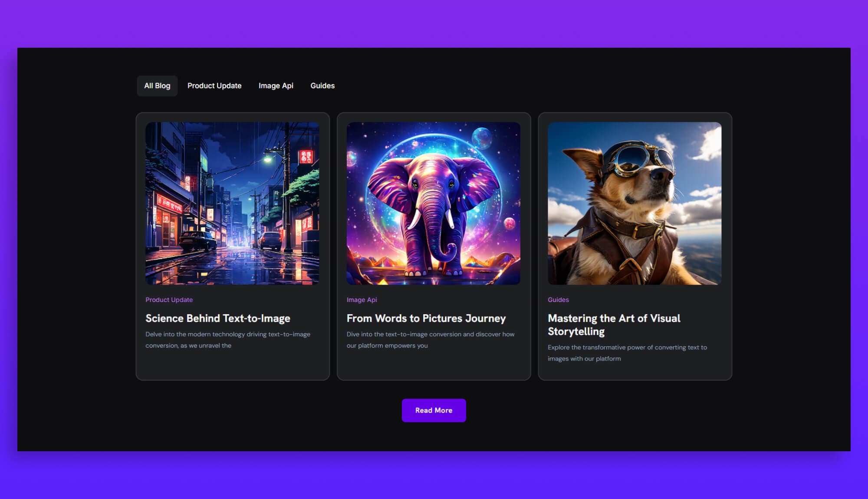
Task: Open the Image Api category link
Action: (361, 299)
